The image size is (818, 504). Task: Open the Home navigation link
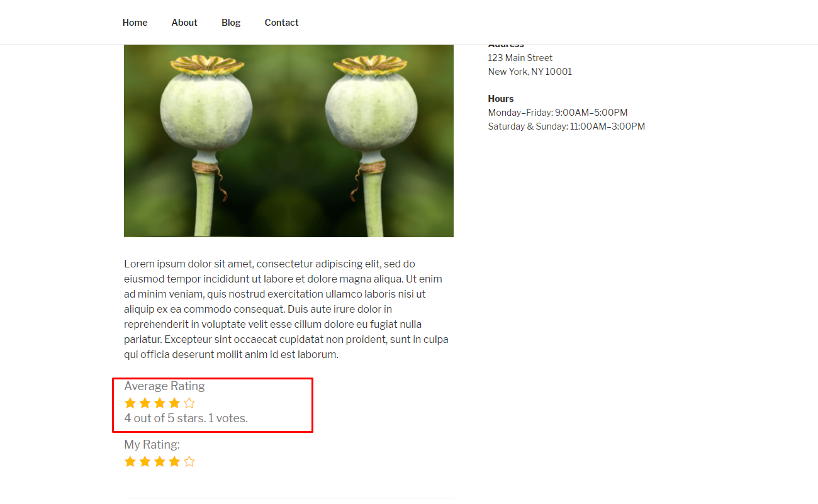tap(135, 23)
